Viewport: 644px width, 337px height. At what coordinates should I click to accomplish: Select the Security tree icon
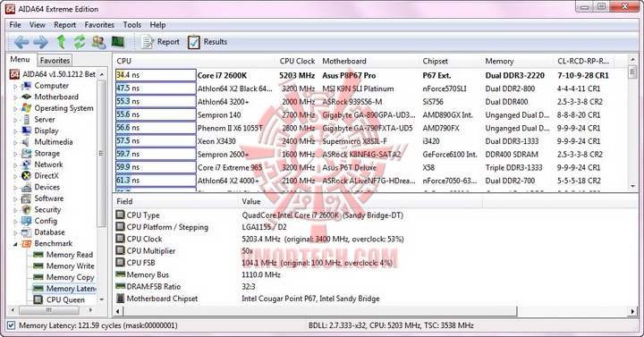(26, 209)
